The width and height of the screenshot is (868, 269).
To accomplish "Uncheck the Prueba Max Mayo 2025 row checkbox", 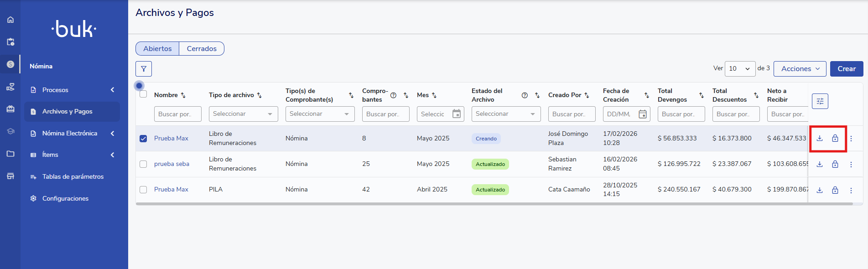I will 143,139.
